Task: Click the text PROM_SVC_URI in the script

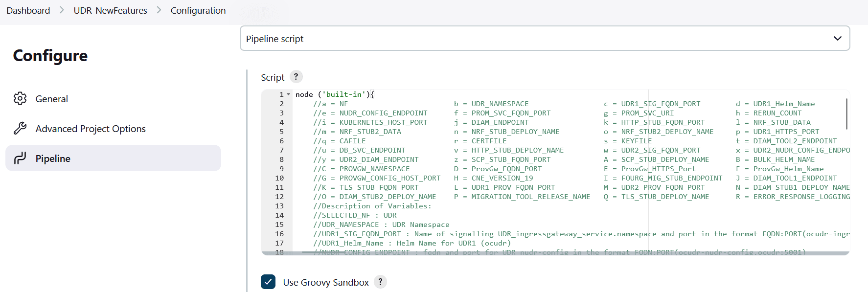Action: [648, 113]
